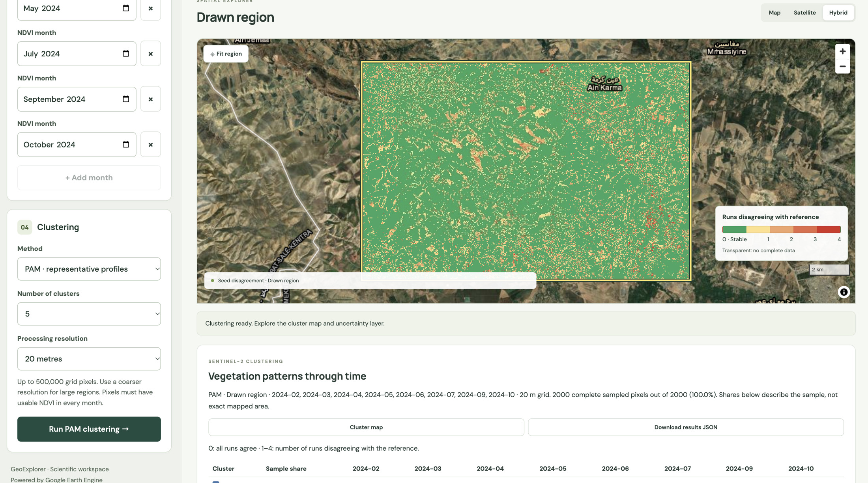Click the green Stable legend swatch
Image resolution: width=868 pixels, height=483 pixels.
pos(734,229)
